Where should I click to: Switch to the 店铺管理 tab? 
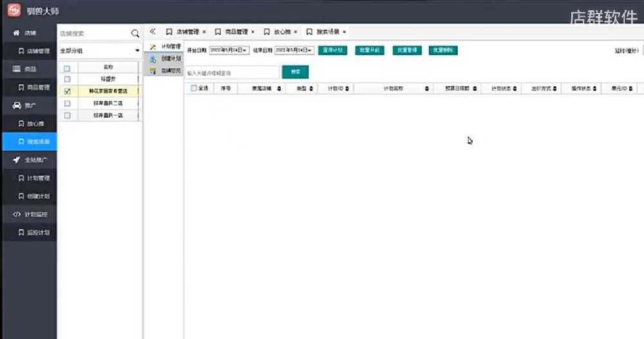[x=187, y=32]
